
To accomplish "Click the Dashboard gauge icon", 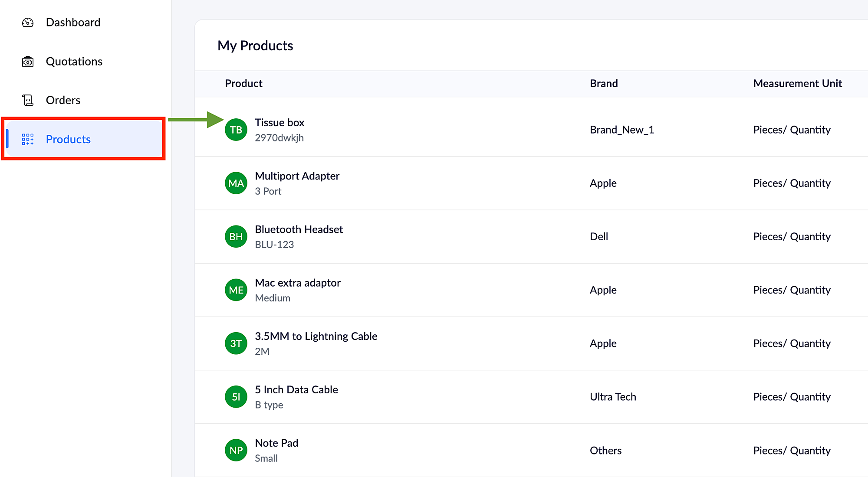I will point(28,23).
